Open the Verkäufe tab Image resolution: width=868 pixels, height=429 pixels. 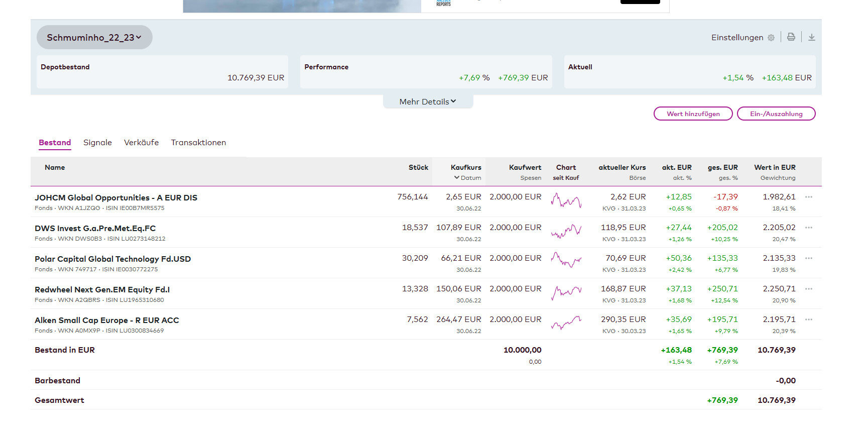(x=141, y=143)
